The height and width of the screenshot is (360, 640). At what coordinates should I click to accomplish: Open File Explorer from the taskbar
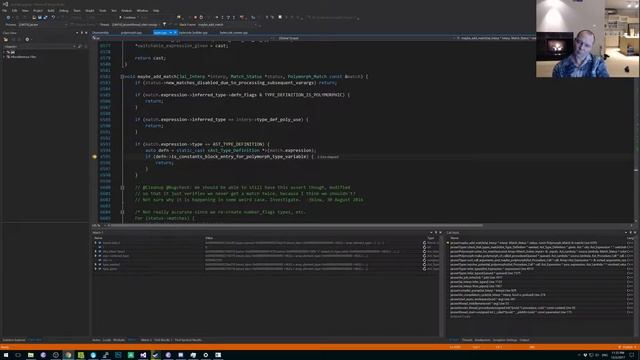pyautogui.click(x=31, y=355)
